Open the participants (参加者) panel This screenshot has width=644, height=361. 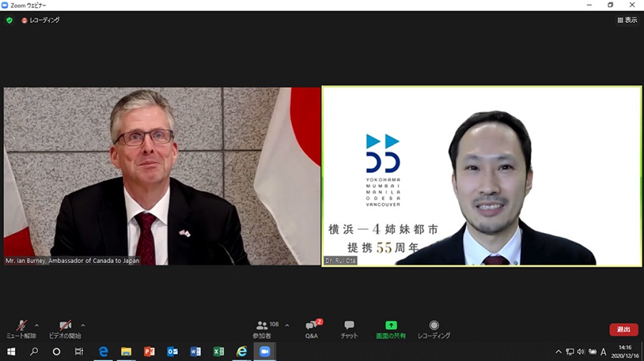coord(262,328)
